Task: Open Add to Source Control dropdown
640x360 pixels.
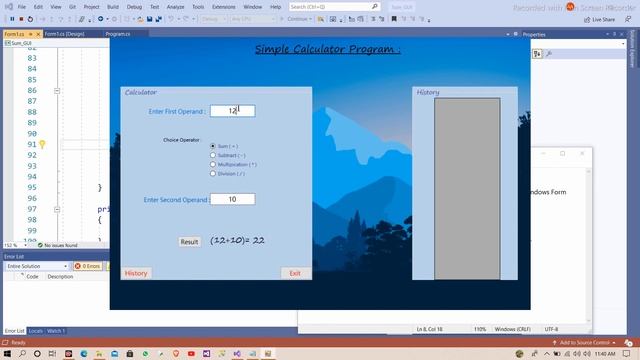Action: point(584,342)
